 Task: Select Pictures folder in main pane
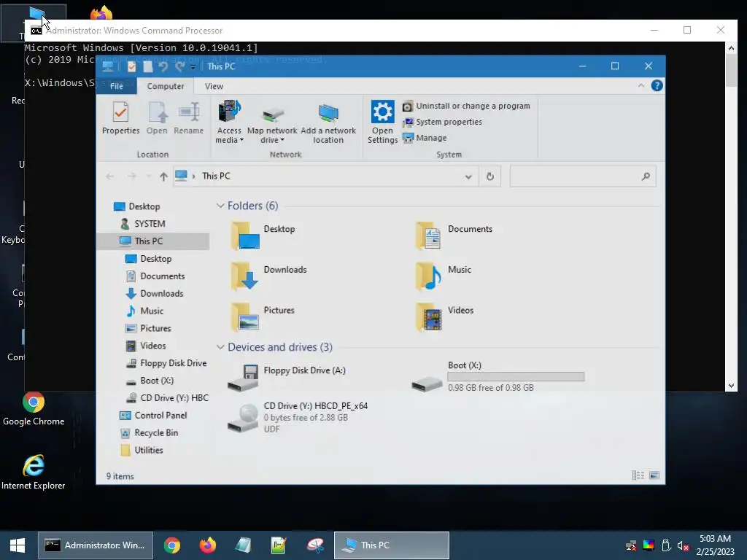tap(263, 316)
